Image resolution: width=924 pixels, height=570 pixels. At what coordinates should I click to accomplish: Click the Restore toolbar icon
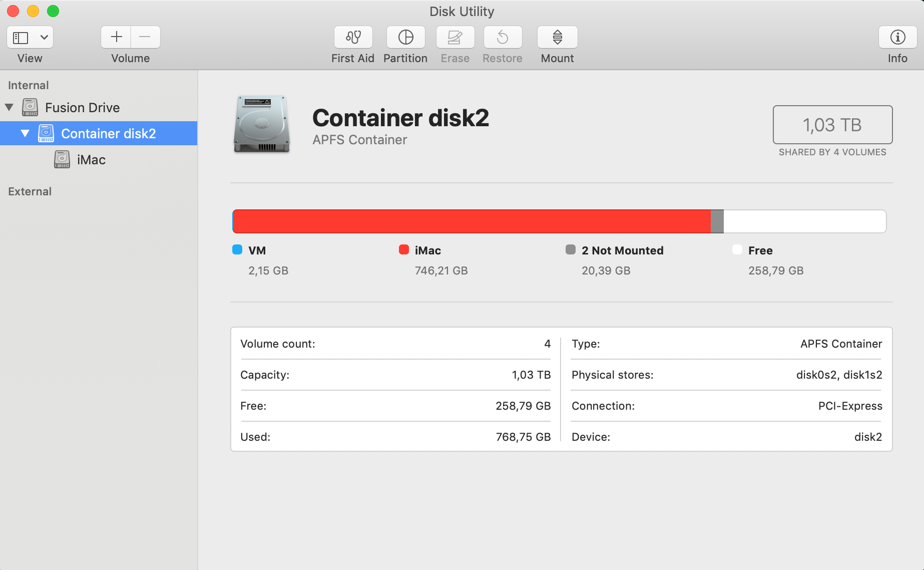click(503, 37)
